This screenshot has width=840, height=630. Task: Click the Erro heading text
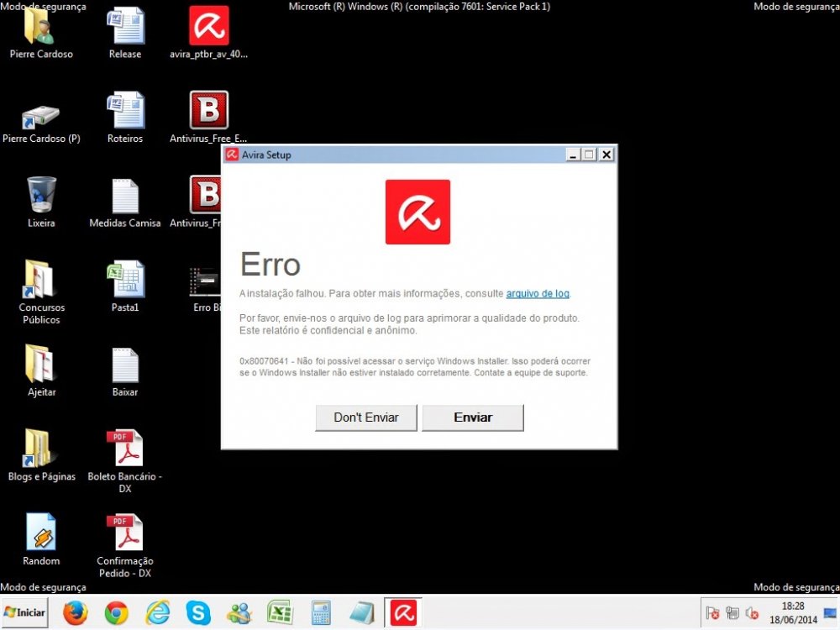270,264
